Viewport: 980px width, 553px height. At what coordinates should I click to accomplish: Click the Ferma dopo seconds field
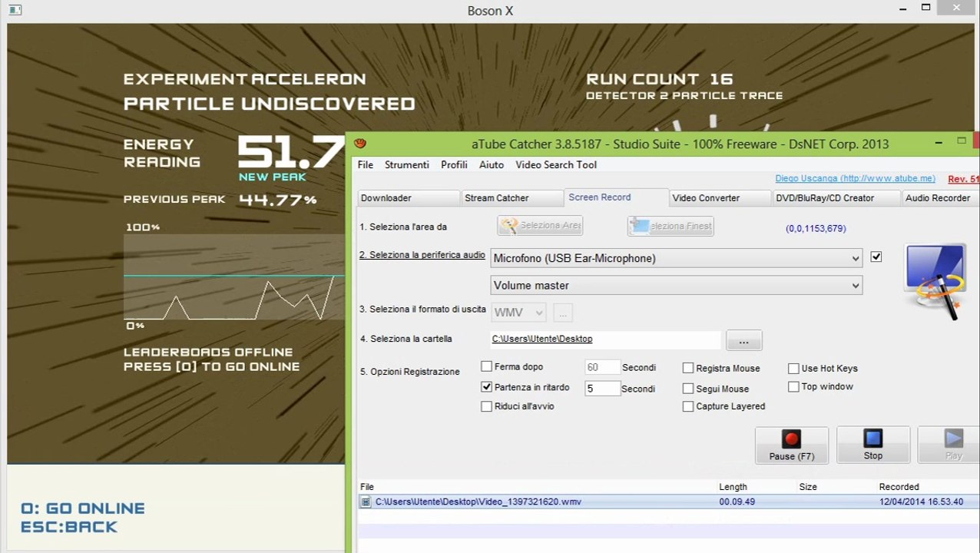click(602, 368)
